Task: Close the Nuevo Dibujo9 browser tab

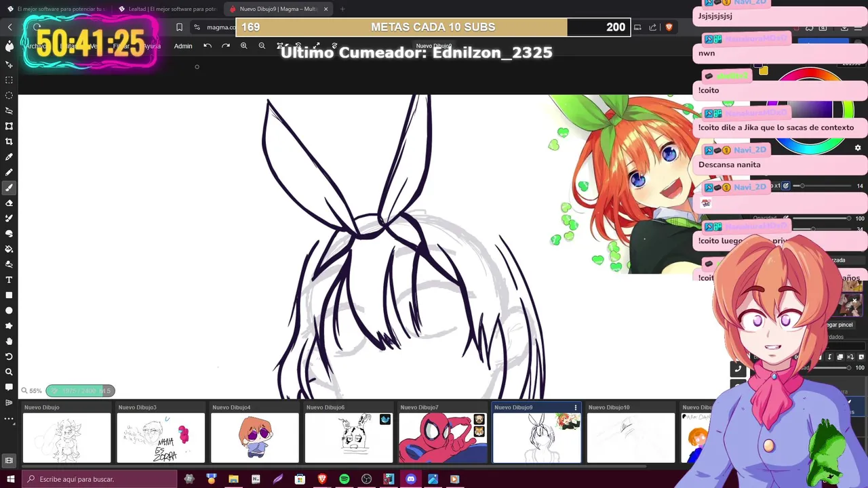Action: (325, 9)
